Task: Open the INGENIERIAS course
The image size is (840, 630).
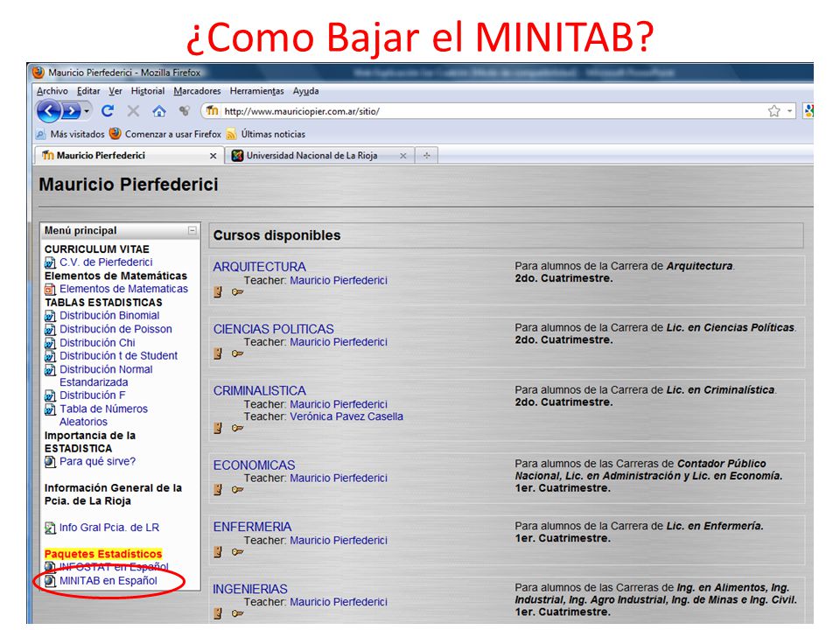Action: 250,589
